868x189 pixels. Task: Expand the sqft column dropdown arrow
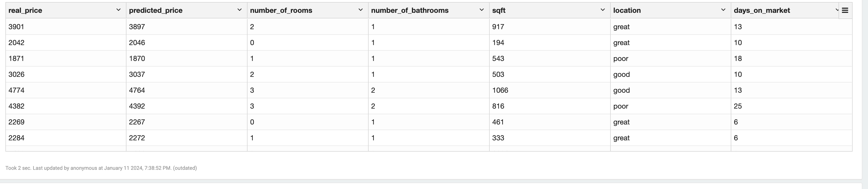603,10
